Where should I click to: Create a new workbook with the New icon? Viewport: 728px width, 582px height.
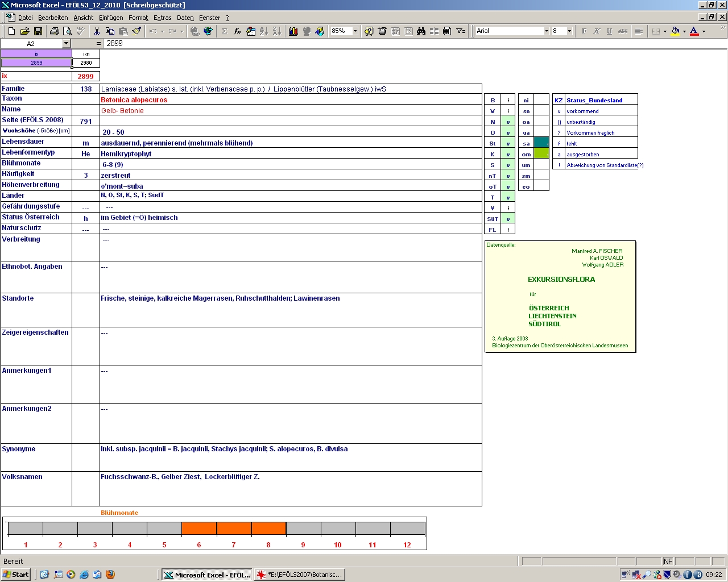(x=11, y=31)
